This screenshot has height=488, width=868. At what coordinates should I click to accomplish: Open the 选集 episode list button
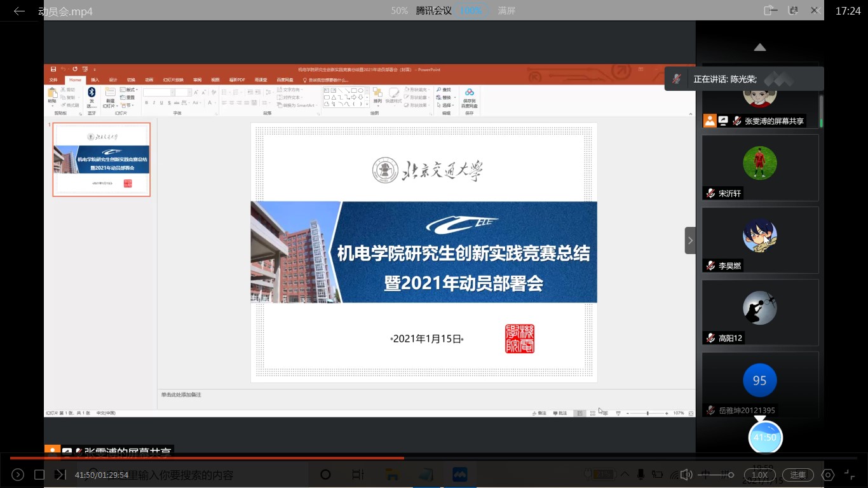797,475
